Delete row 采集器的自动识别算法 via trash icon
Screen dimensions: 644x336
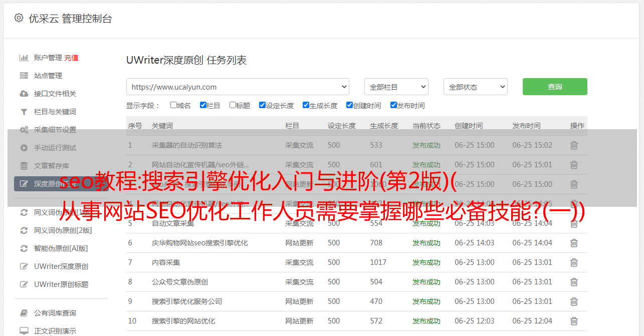574,145
